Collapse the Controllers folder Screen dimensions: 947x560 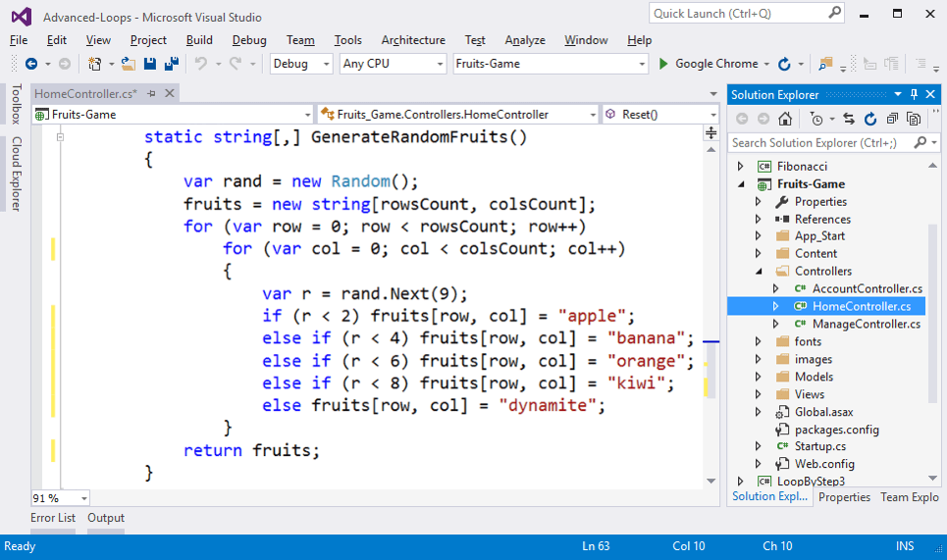759,272
